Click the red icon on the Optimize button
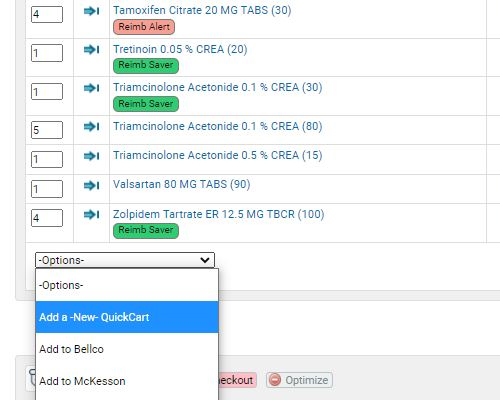 (x=275, y=380)
